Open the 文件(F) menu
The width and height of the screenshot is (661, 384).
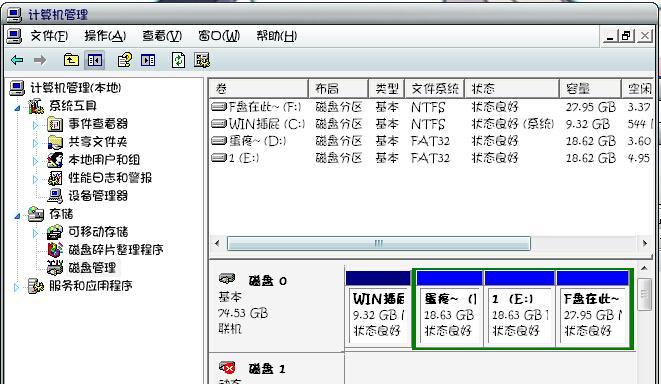[49, 36]
